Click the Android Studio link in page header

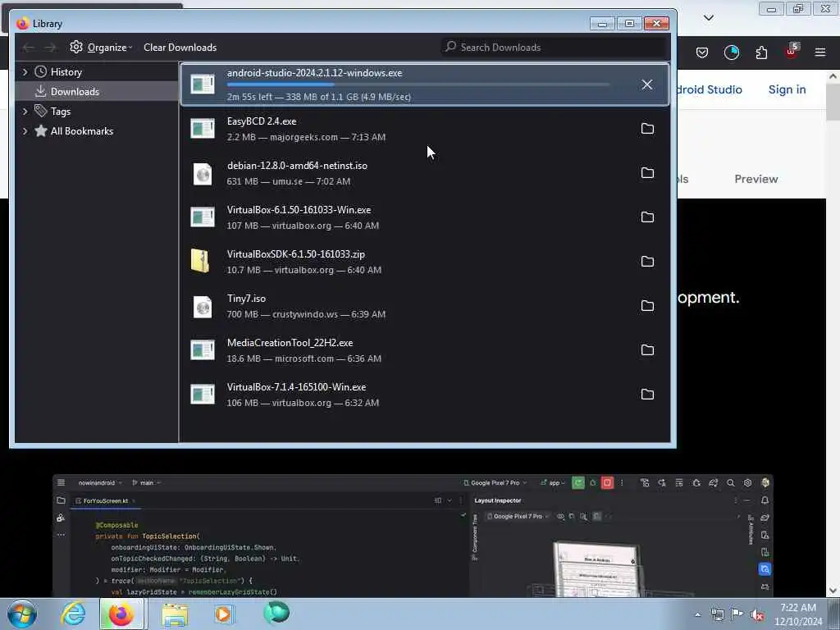710,89
